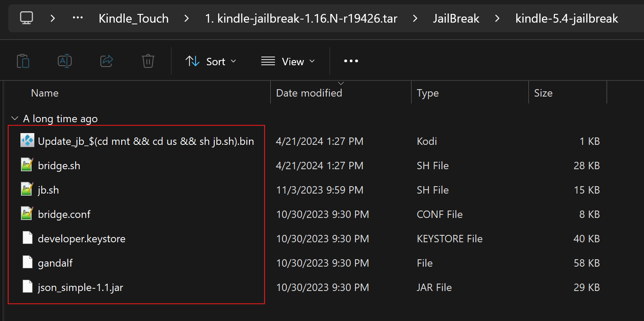Click CONF File type cell
This screenshot has height=321, width=644.
point(440,214)
